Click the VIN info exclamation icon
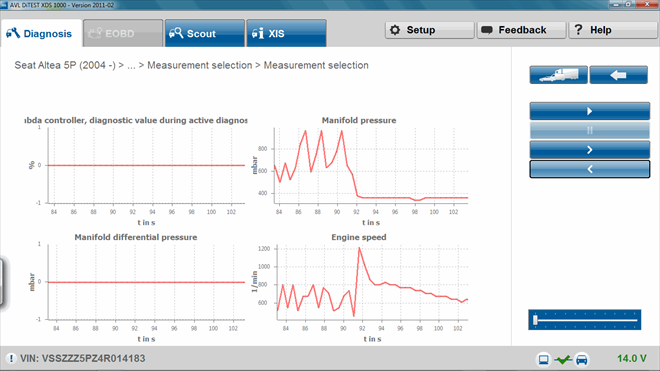 click(11, 358)
